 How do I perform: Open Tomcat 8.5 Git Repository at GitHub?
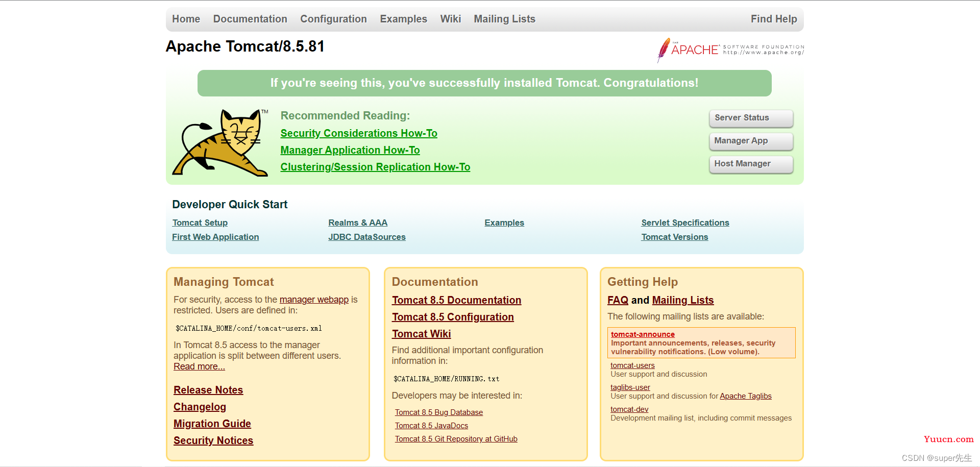[x=456, y=439]
